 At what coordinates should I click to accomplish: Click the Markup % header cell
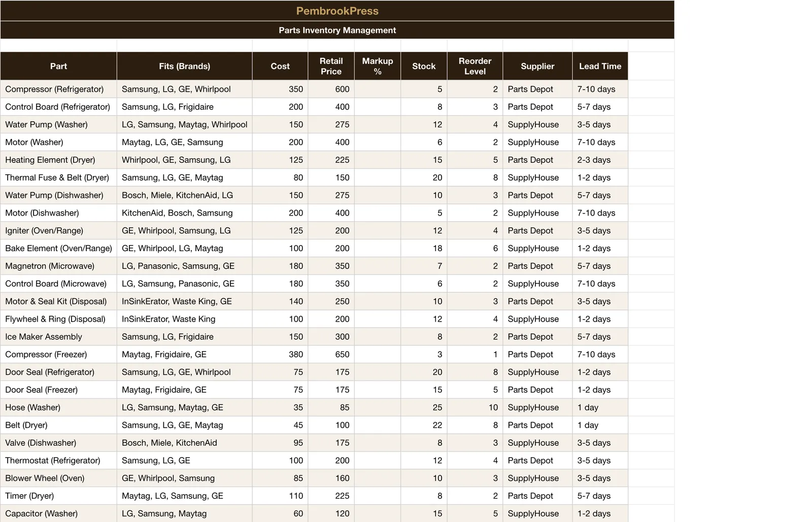[378, 66]
